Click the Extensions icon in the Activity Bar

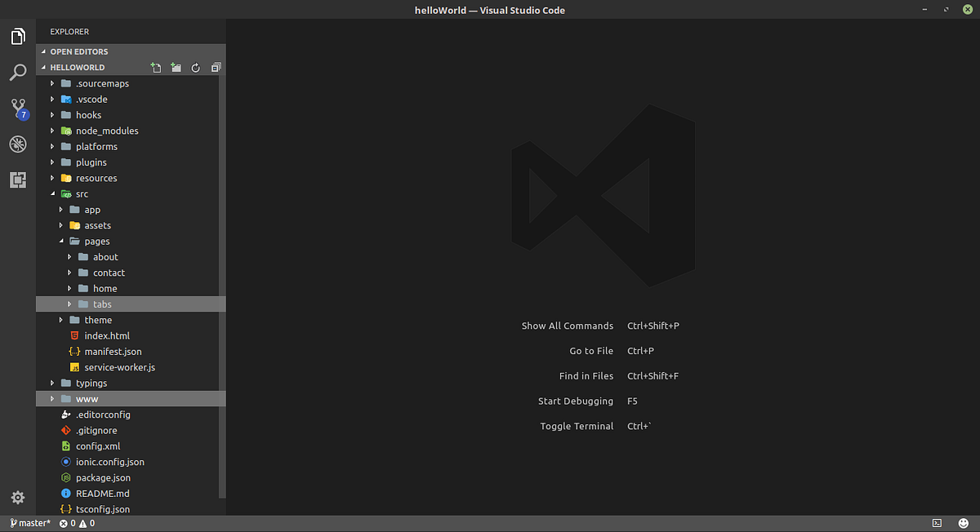coord(18,180)
